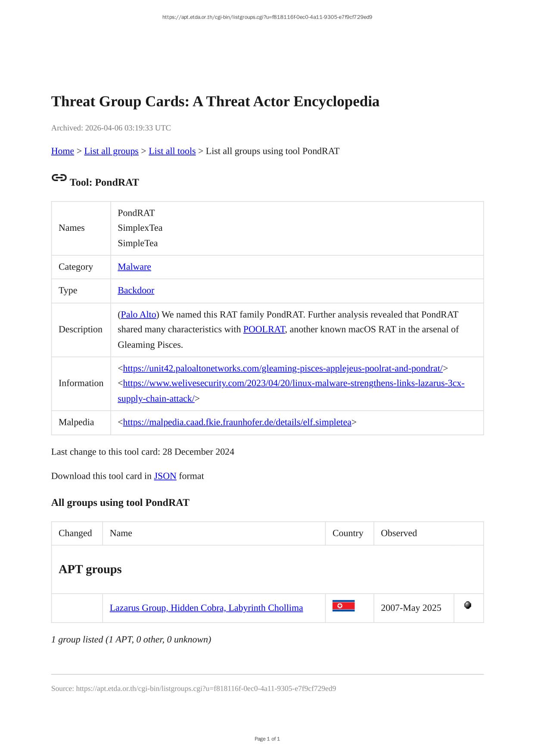
Task: Open the POOLRAT tool link
Action: point(264,329)
